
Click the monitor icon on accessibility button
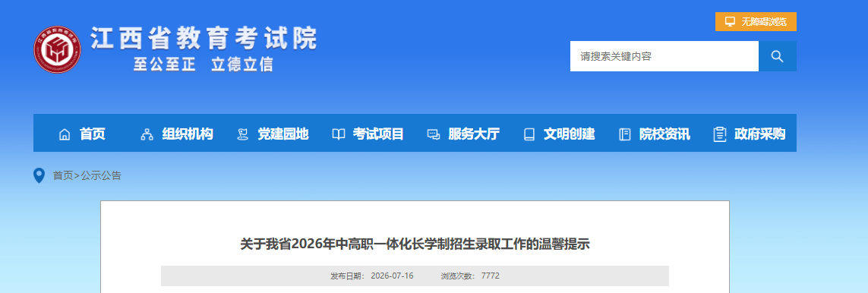pos(730,21)
